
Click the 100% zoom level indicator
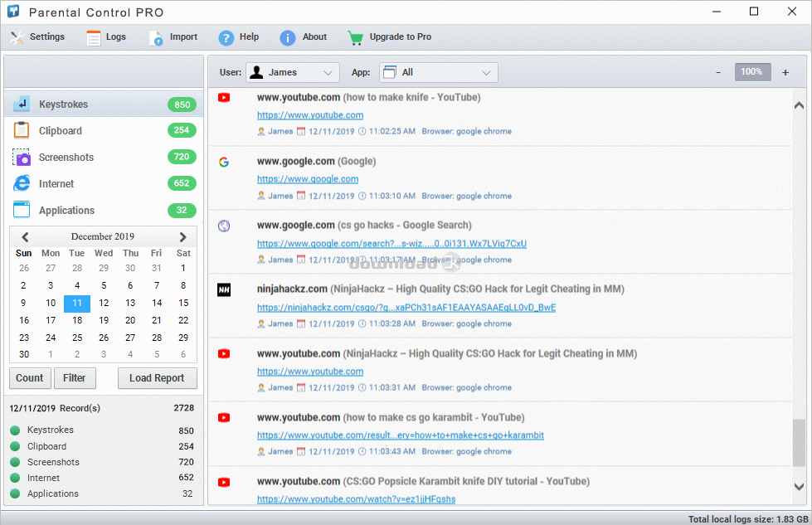pyautogui.click(x=752, y=72)
